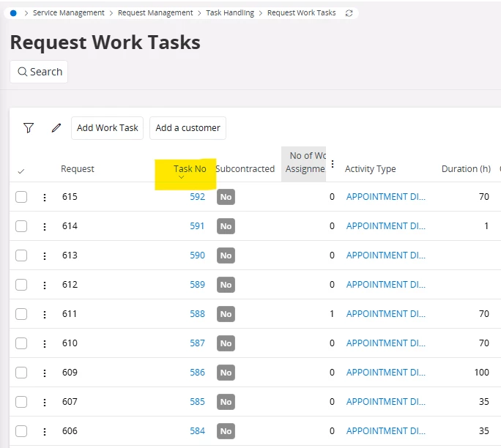The width and height of the screenshot is (501, 448).
Task: Tick the checkbox for request 607
Action: [x=21, y=402]
